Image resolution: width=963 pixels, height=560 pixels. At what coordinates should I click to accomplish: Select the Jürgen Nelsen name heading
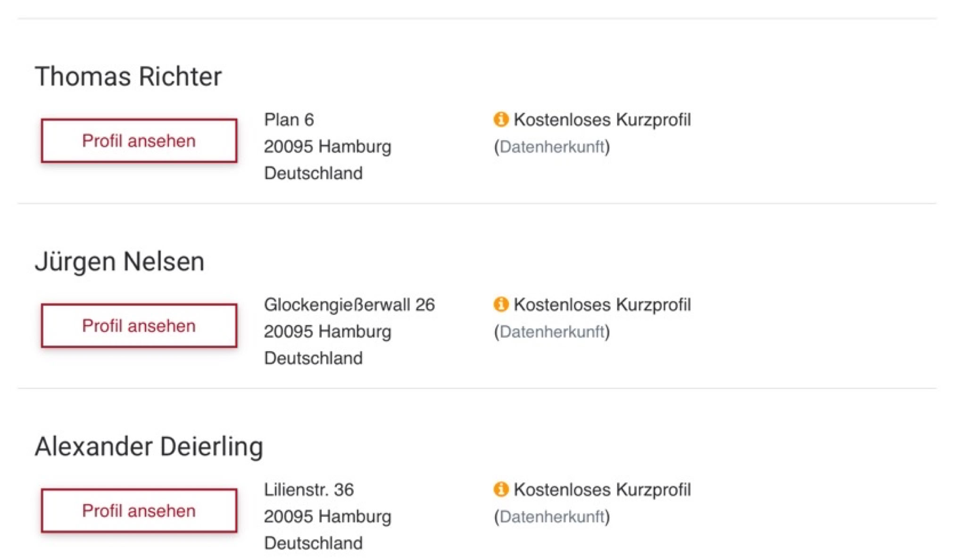pyautogui.click(x=120, y=262)
